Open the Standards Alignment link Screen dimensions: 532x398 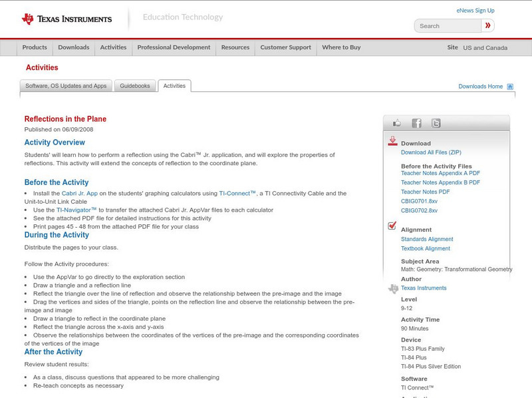(x=427, y=239)
